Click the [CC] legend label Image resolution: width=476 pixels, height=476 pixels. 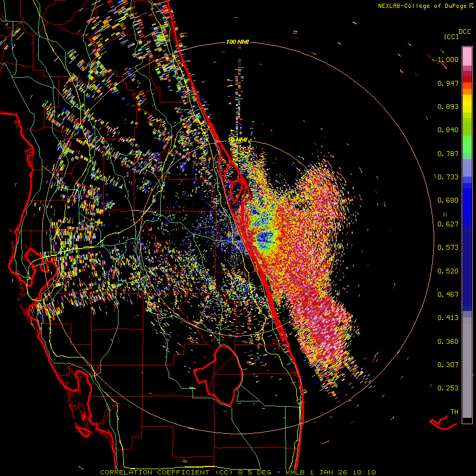(452, 36)
